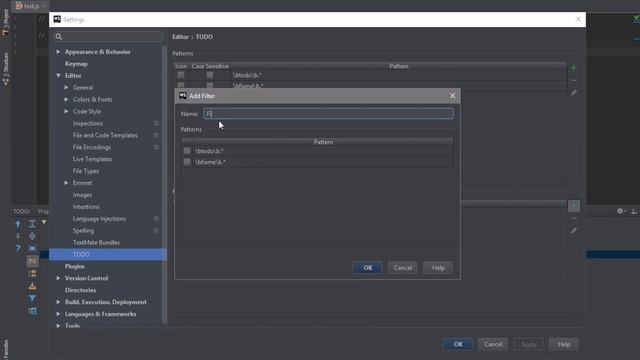Toggle group by packages in TODO panel
640x360 pixels.
coord(32,273)
